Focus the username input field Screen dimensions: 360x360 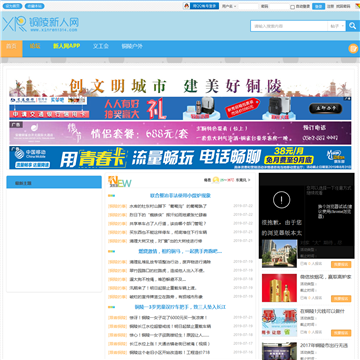pyautogui.click(x=248, y=6)
